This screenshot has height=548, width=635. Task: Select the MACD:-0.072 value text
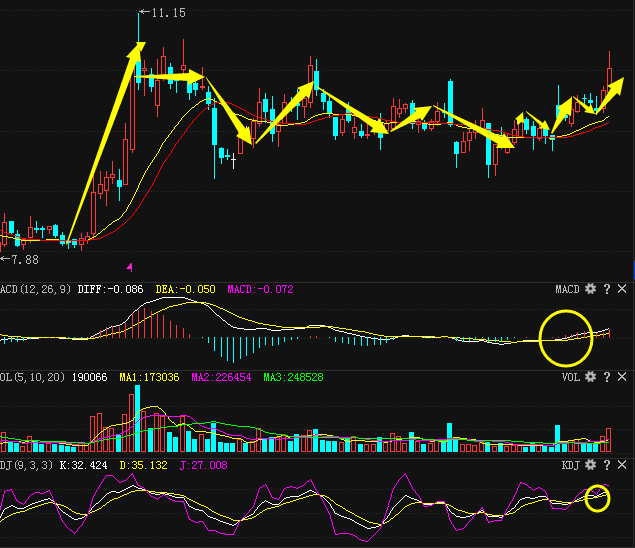coord(260,289)
